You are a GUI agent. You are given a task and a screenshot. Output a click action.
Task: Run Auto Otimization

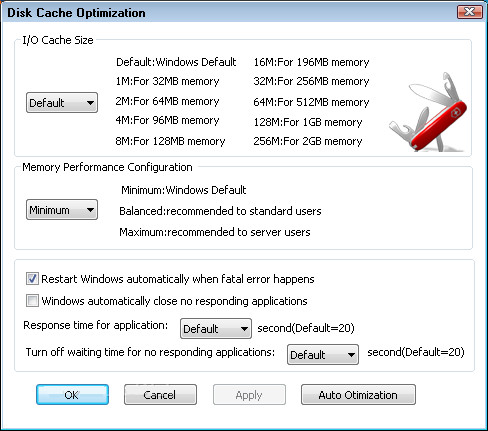pyautogui.click(x=358, y=395)
